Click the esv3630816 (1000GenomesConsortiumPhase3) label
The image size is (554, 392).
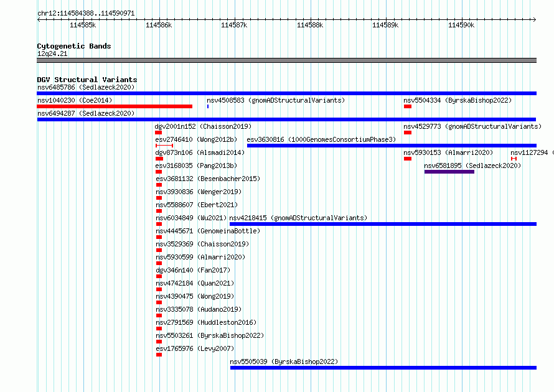[x=321, y=139]
